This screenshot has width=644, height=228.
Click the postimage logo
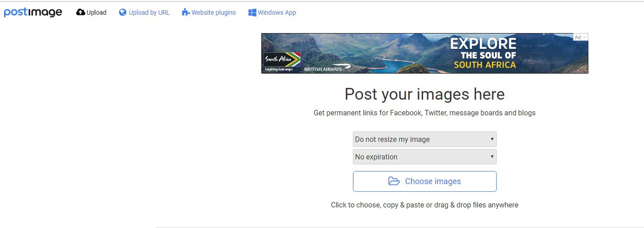point(33,12)
